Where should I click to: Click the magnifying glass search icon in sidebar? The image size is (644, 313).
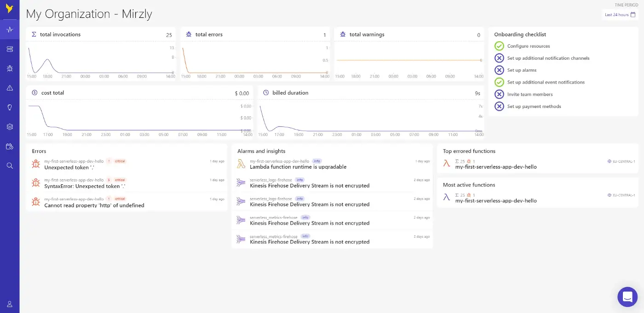(x=10, y=165)
